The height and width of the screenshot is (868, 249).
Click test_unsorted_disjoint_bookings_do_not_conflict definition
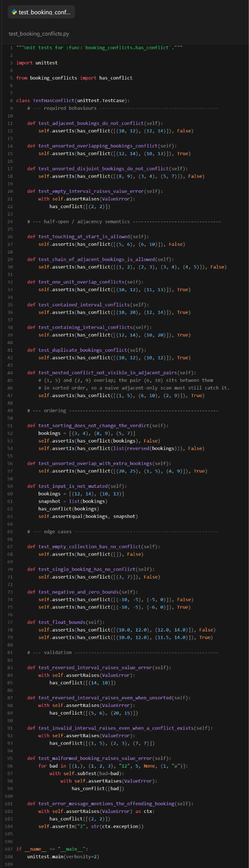tap(107, 169)
